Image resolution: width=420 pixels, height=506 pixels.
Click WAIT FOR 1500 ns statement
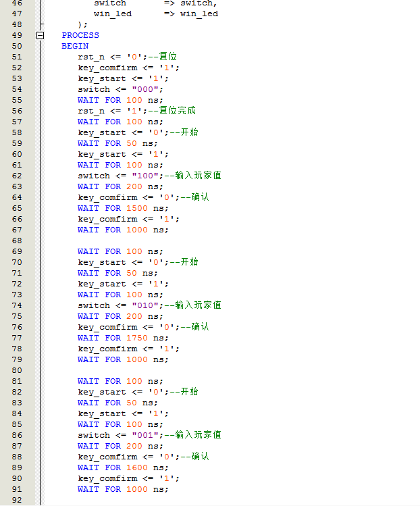[123, 209]
